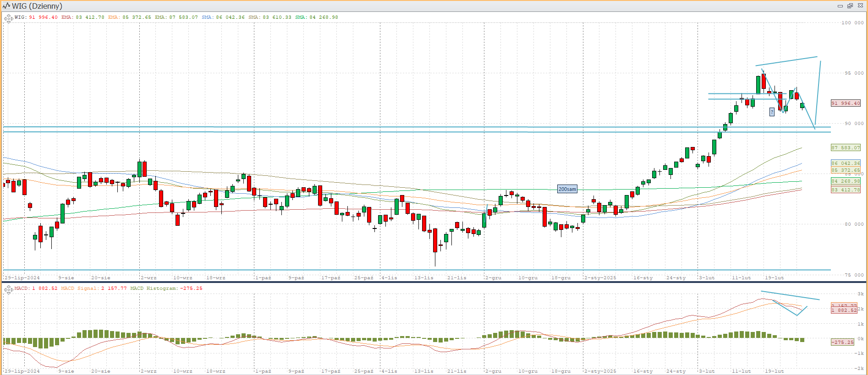Click the pan control icon in MACD panel
The height and width of the screenshot is (375, 868).
point(8,290)
